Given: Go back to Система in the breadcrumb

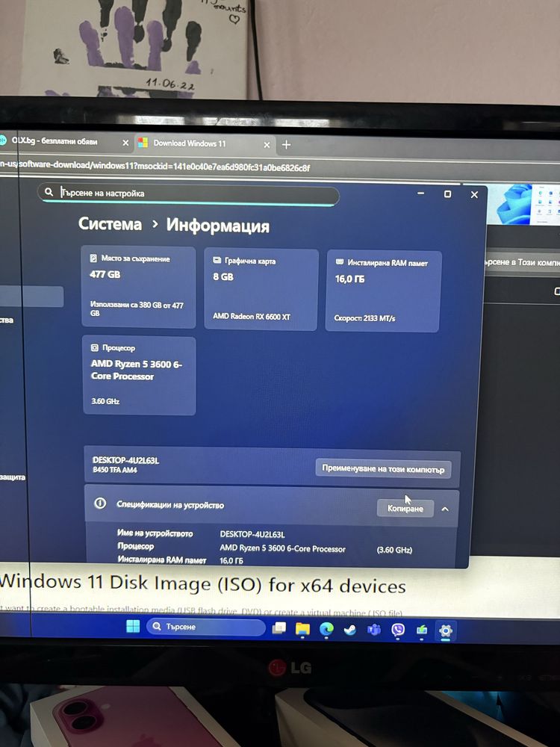Looking at the screenshot, I should click(x=110, y=224).
